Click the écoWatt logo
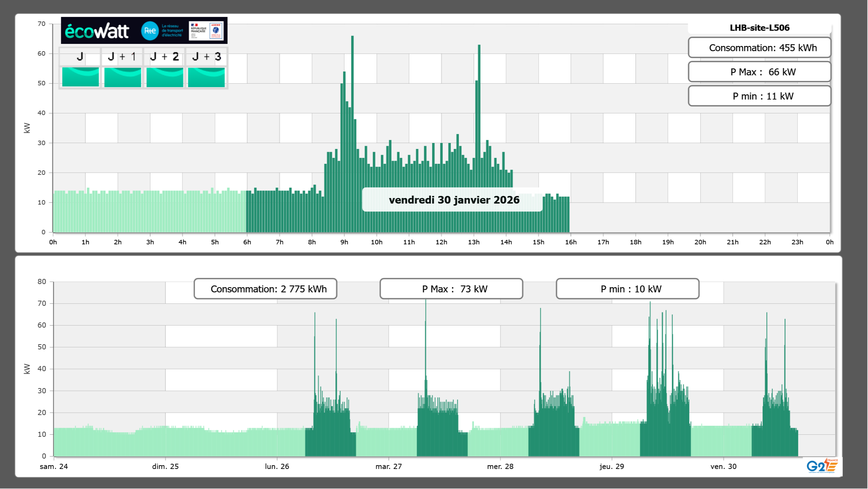The image size is (868, 489). [x=97, y=31]
